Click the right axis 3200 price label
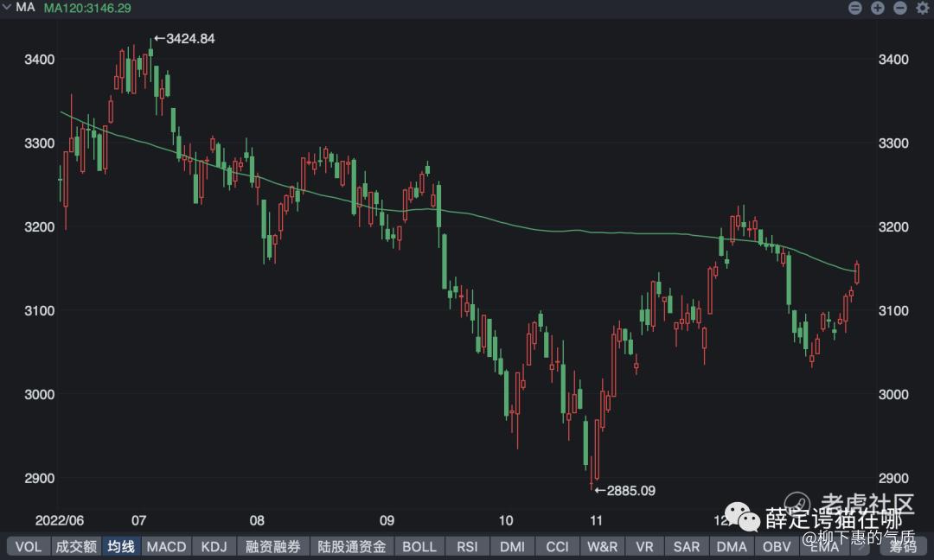 893,227
